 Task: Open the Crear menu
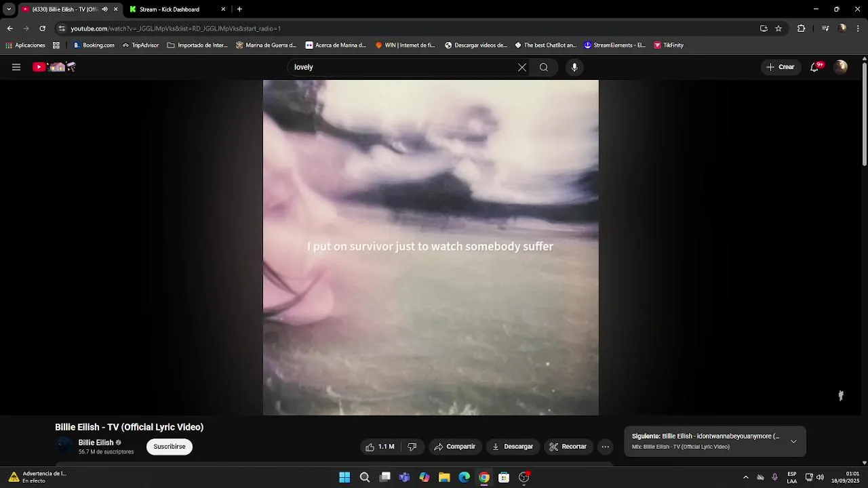click(x=780, y=67)
